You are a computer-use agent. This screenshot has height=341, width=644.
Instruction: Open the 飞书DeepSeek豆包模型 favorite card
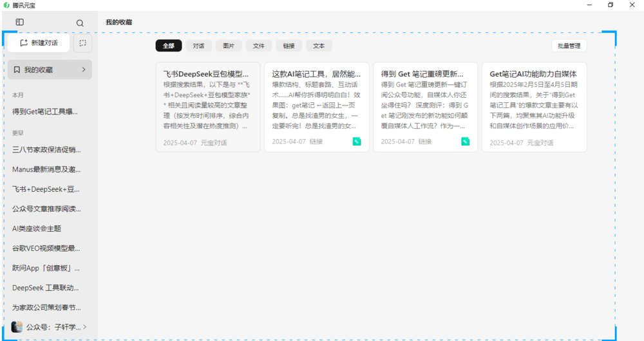(207, 107)
